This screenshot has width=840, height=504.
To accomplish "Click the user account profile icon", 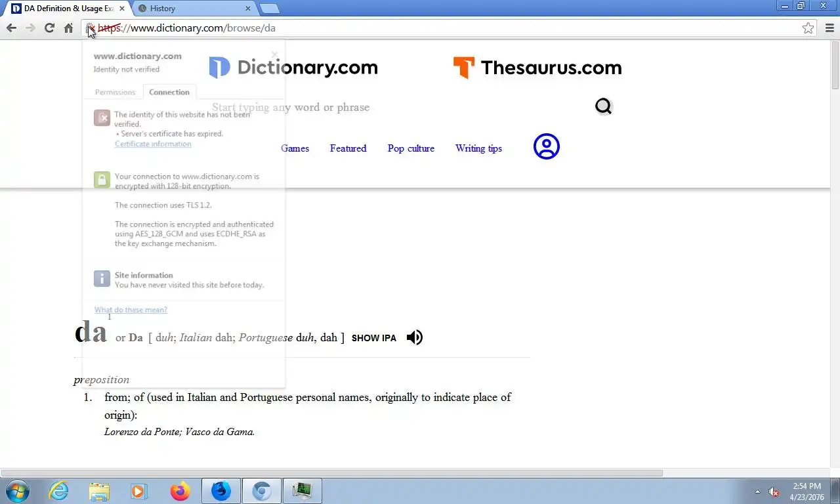I will click(x=547, y=147).
